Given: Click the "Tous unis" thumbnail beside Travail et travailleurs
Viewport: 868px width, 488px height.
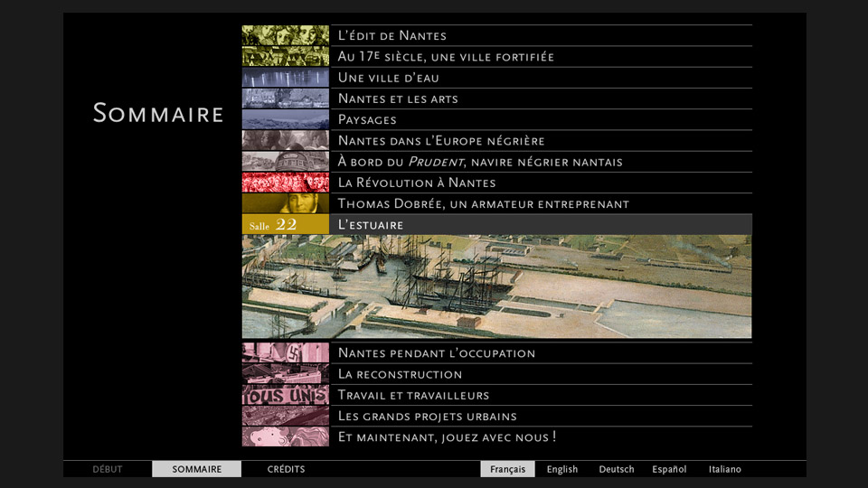Looking at the screenshot, I should (x=286, y=395).
